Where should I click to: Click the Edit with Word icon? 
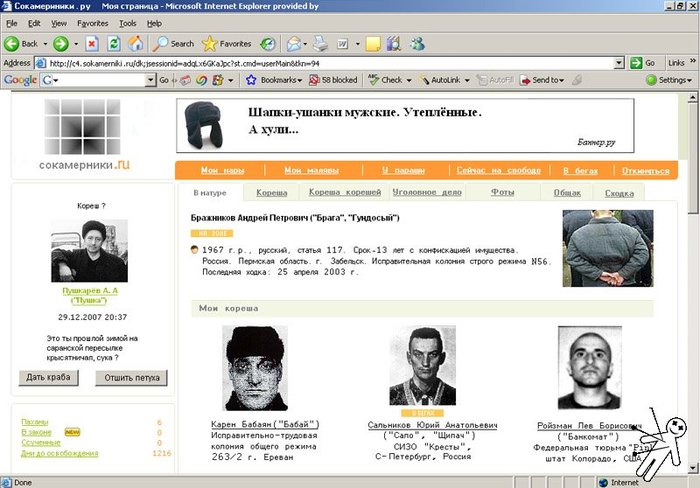click(342, 44)
